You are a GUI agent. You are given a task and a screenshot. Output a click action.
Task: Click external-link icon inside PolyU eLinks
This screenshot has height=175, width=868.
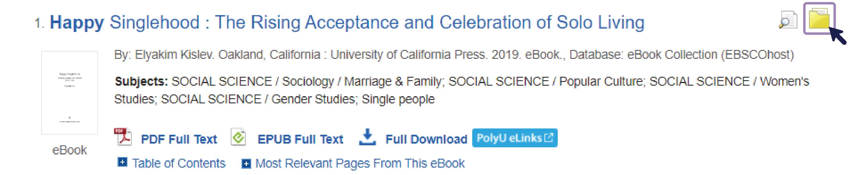pos(549,138)
